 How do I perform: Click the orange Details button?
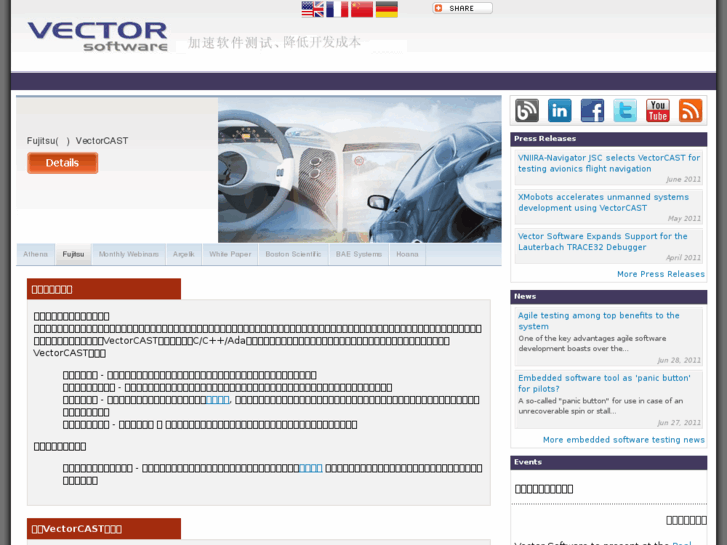[x=63, y=163]
